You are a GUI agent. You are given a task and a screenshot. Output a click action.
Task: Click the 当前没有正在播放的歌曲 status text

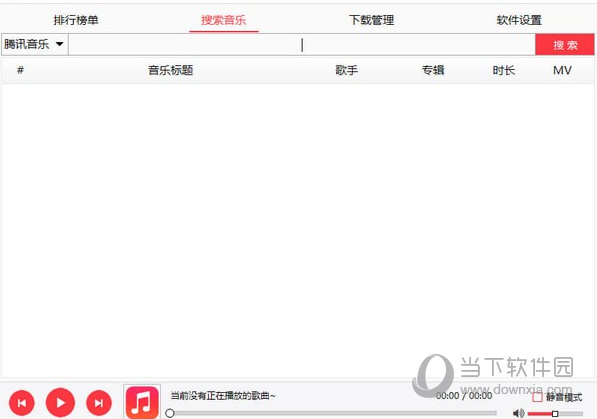pyautogui.click(x=223, y=396)
